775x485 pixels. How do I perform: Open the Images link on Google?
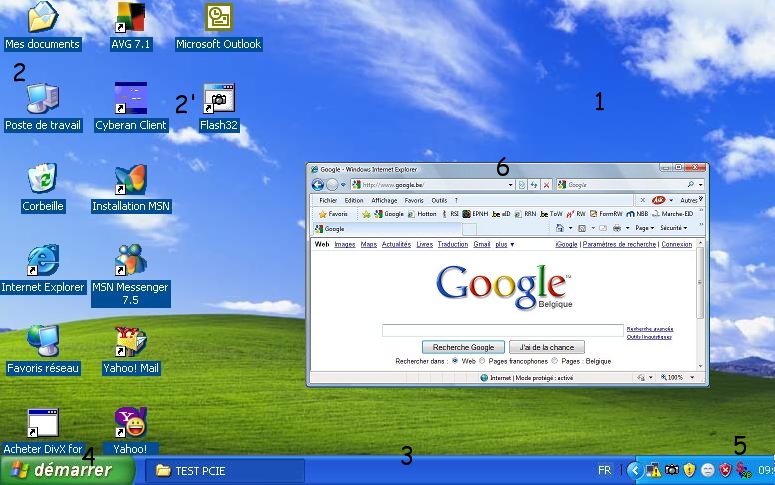[x=344, y=244]
